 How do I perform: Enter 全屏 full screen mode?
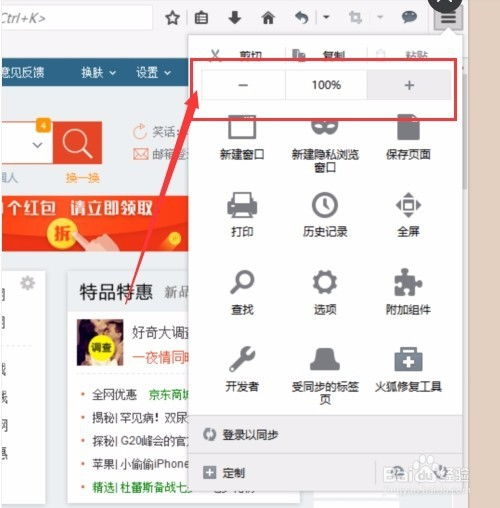point(408,215)
